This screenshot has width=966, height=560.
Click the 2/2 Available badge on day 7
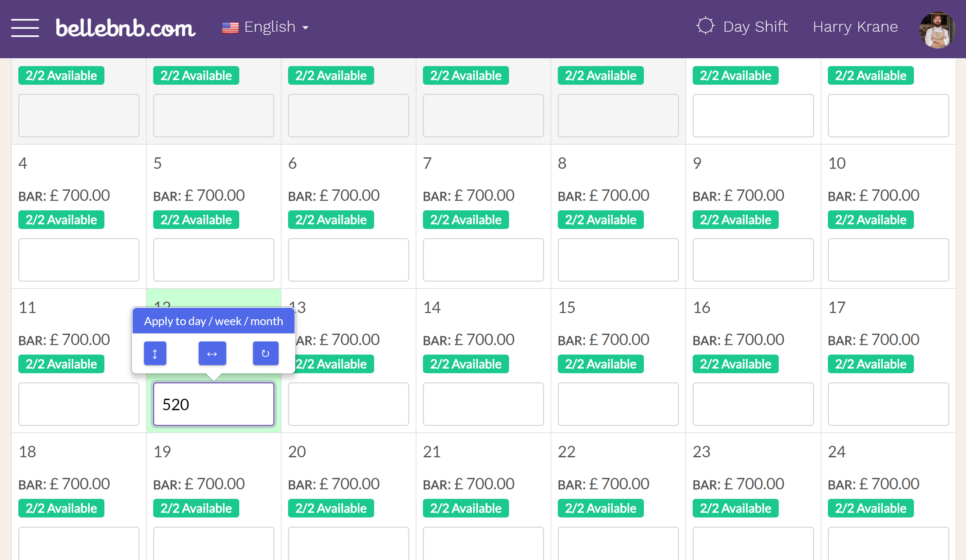[x=466, y=220]
